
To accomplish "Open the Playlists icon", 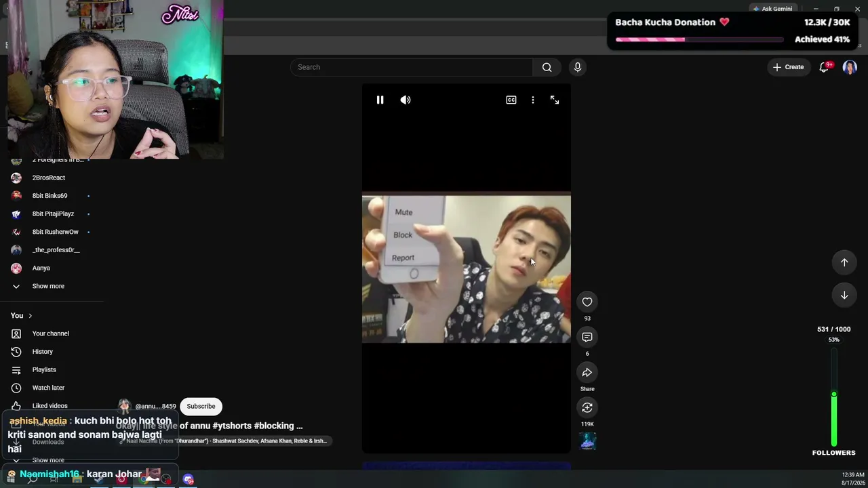I will [x=16, y=370].
